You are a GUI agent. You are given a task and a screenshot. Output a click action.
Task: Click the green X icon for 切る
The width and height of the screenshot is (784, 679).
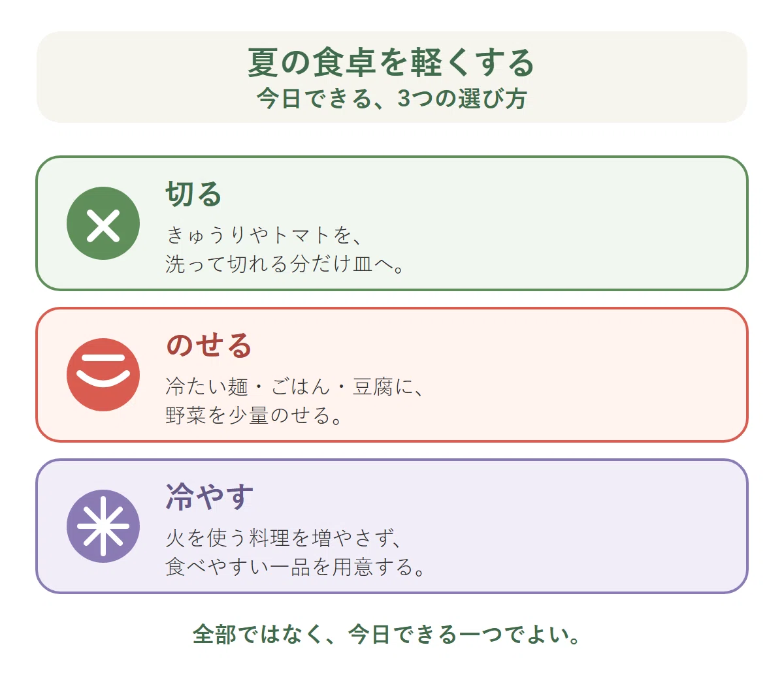(x=103, y=223)
